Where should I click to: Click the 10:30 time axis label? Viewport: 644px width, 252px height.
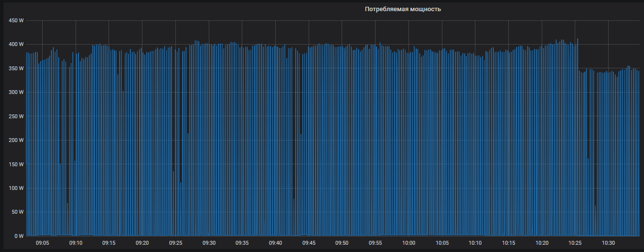[609, 243]
